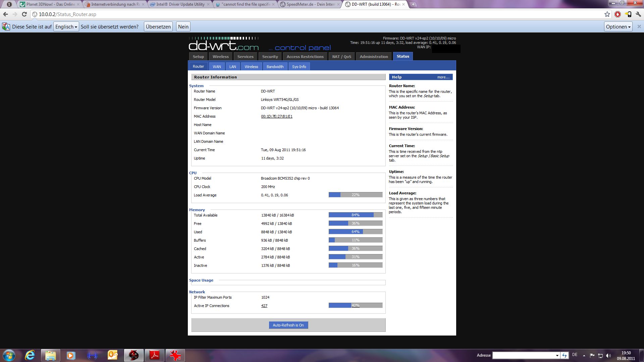Go back using the back arrow
644x362 pixels.
(5, 14)
